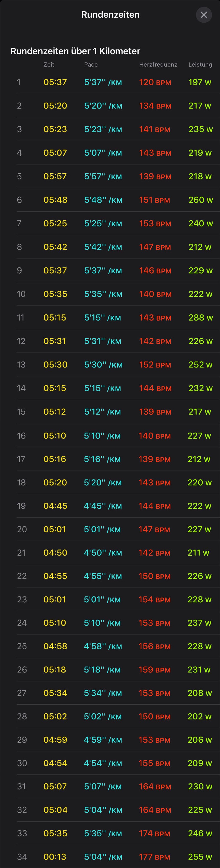Close the Rundenzeiten sheet
Screen dimensions: 220x868
pos(204,15)
